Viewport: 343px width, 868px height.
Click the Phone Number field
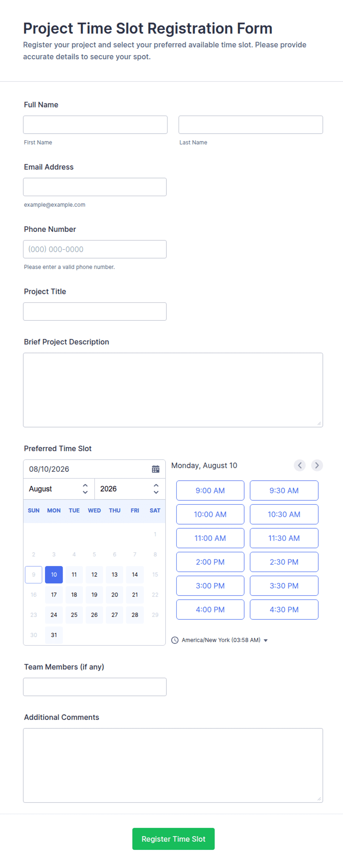95,249
